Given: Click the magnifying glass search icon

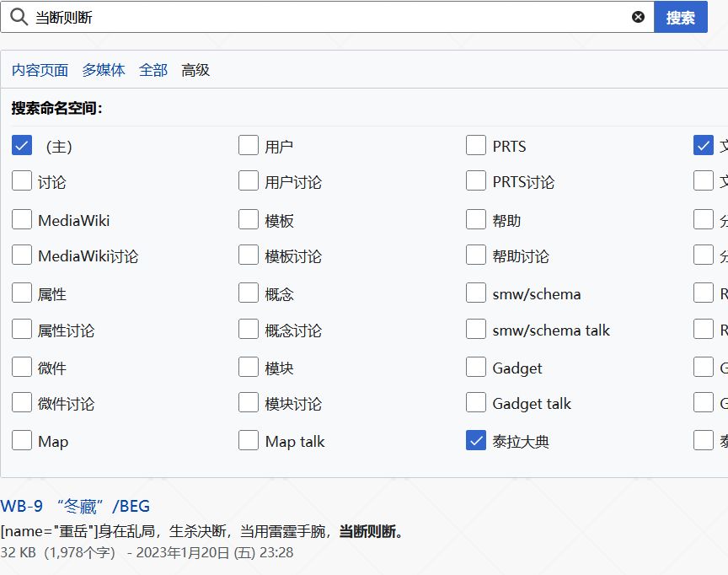Looking at the screenshot, I should pos(18,17).
